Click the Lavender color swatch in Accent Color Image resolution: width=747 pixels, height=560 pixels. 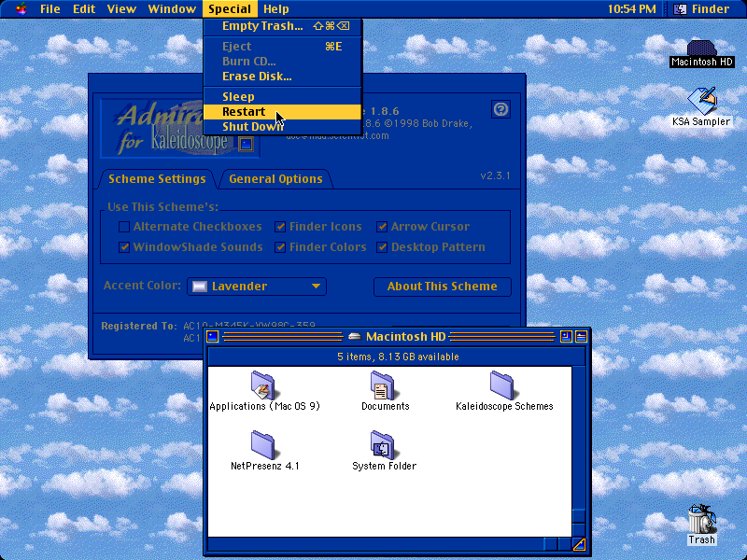coord(199,287)
